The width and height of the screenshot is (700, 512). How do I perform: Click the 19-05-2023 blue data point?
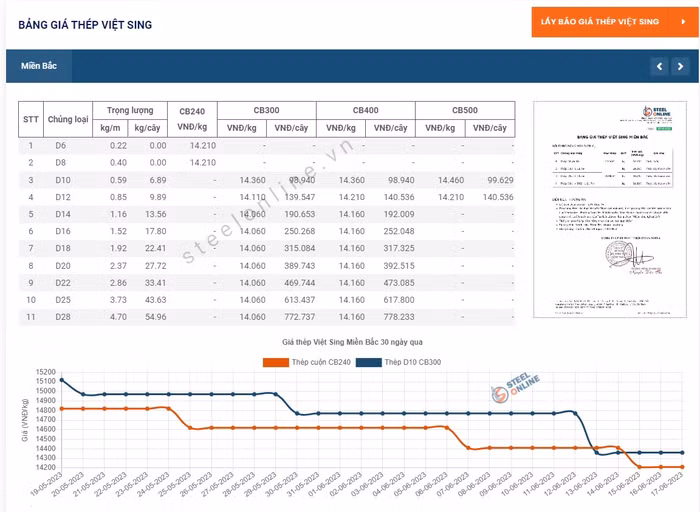[62, 380]
